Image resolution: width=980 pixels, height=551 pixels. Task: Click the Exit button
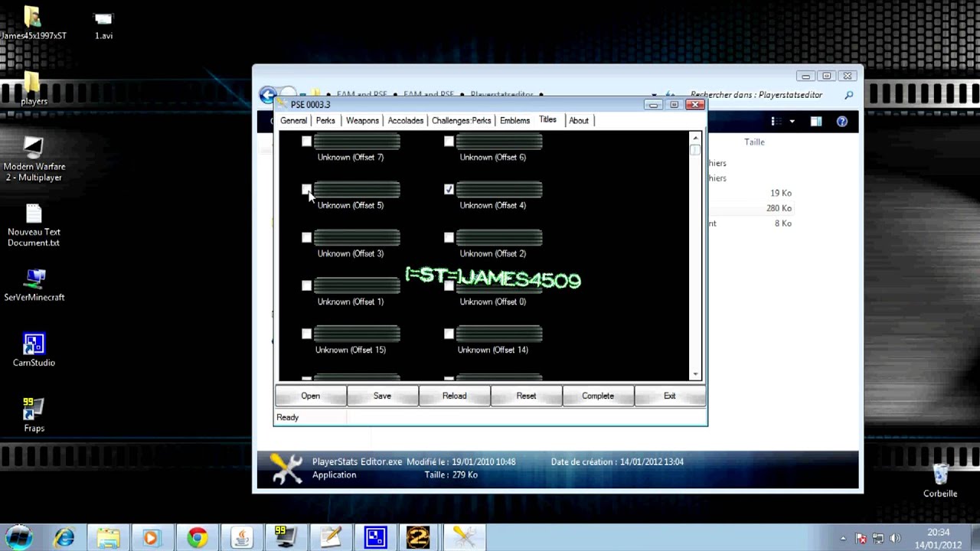coord(670,396)
